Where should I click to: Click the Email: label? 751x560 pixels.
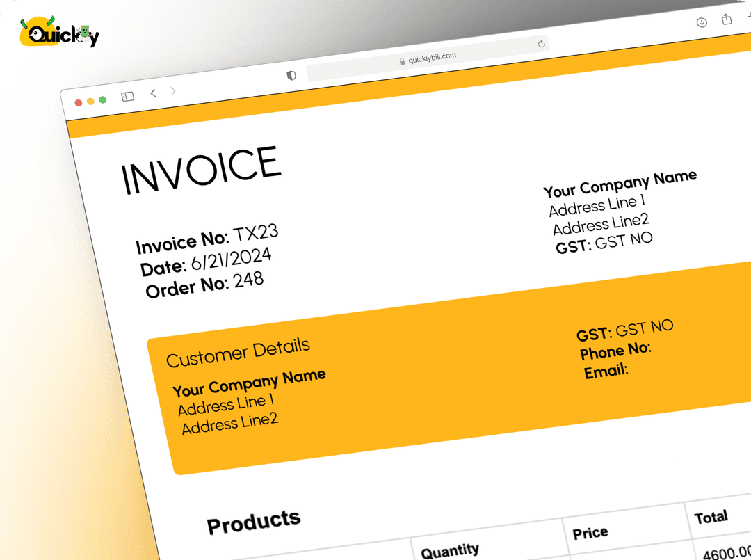pos(606,371)
